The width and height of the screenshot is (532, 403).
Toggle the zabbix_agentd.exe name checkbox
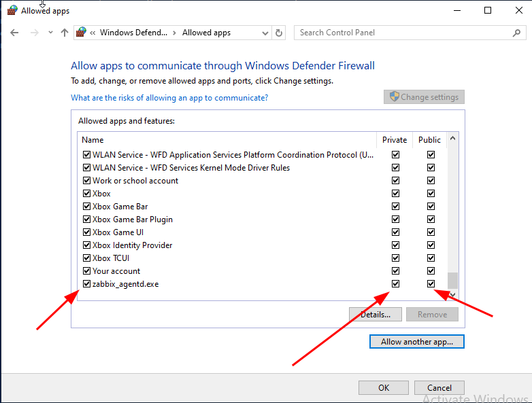(x=86, y=283)
